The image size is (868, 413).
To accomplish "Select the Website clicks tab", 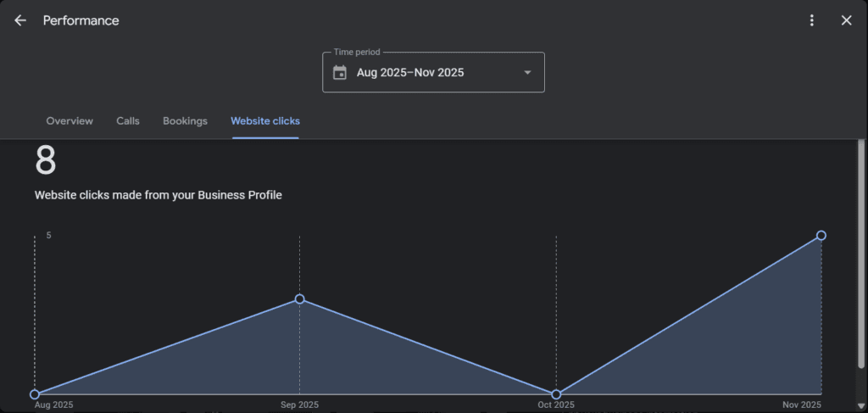I will click(265, 121).
